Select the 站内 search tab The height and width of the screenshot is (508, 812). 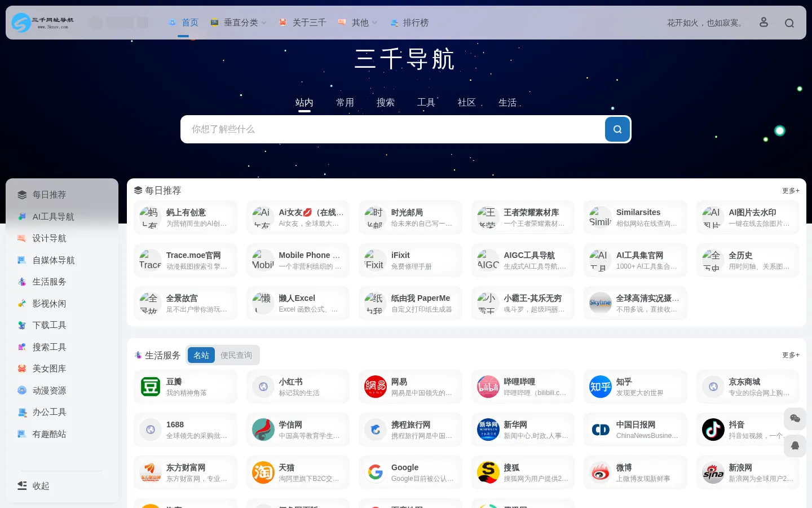(x=304, y=102)
